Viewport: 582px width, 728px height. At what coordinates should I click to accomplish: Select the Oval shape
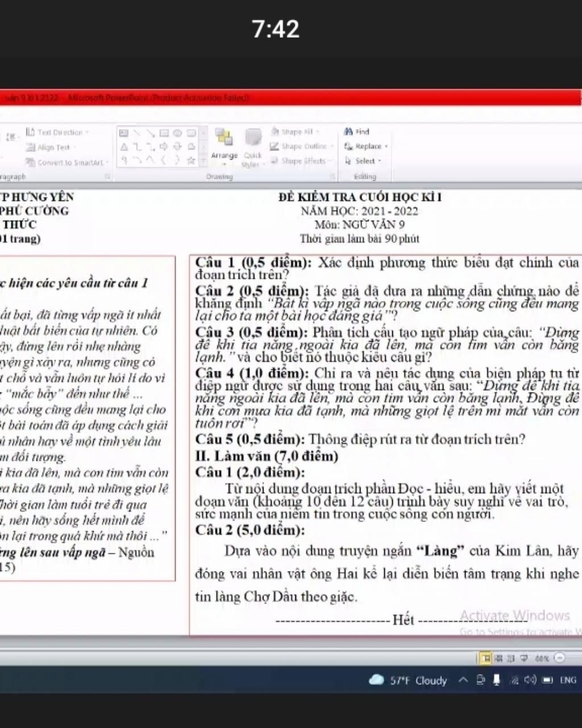click(178, 133)
